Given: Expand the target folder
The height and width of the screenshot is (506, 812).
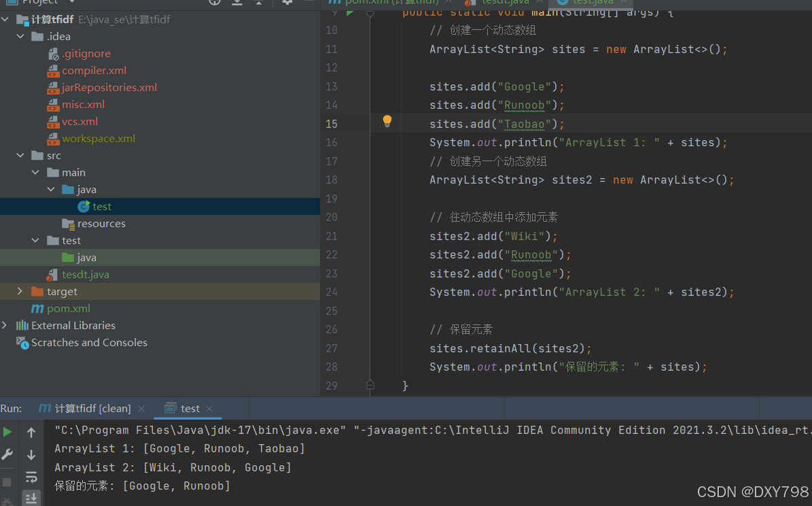Looking at the screenshot, I should [x=20, y=291].
